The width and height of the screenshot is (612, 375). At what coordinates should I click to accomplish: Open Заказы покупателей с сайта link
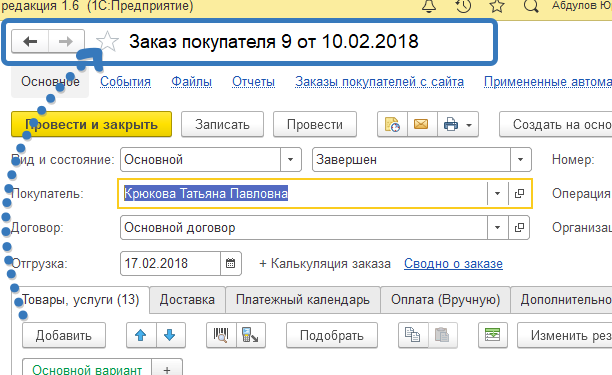379,82
